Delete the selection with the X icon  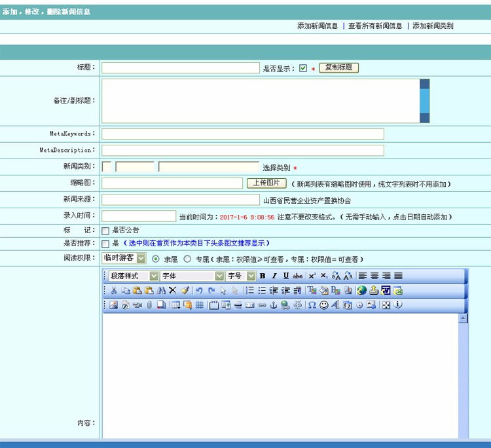pyautogui.click(x=173, y=290)
